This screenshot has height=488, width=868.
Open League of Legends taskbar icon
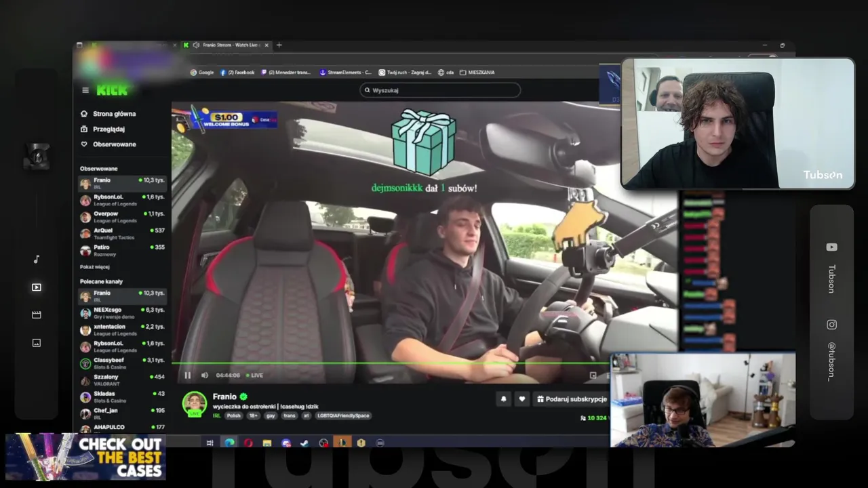[342, 443]
